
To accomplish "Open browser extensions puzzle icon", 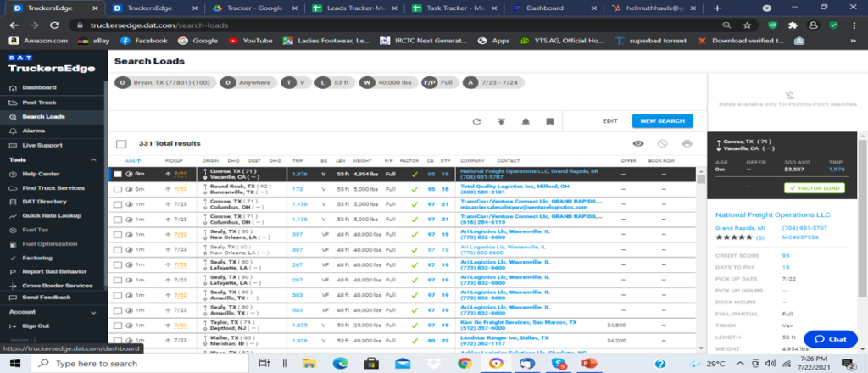I will pyautogui.click(x=793, y=25).
